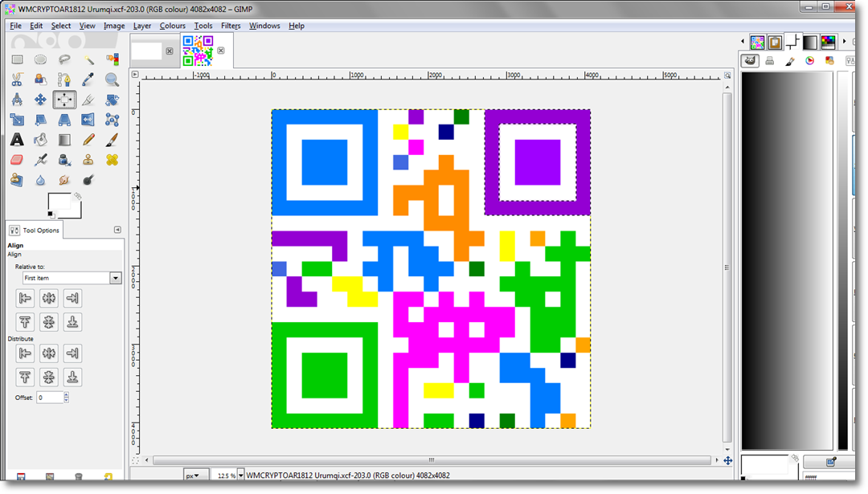The width and height of the screenshot is (868, 494).
Task: Choose the Shear tool
Action: click(40, 120)
